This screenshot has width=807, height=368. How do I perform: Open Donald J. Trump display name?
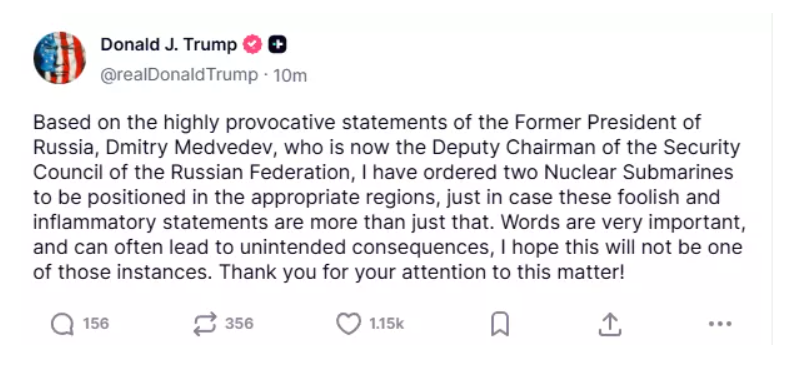pyautogui.click(x=169, y=45)
